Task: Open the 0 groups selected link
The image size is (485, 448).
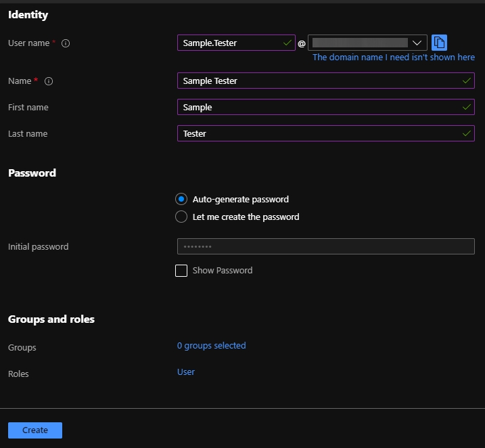Action: tap(211, 346)
